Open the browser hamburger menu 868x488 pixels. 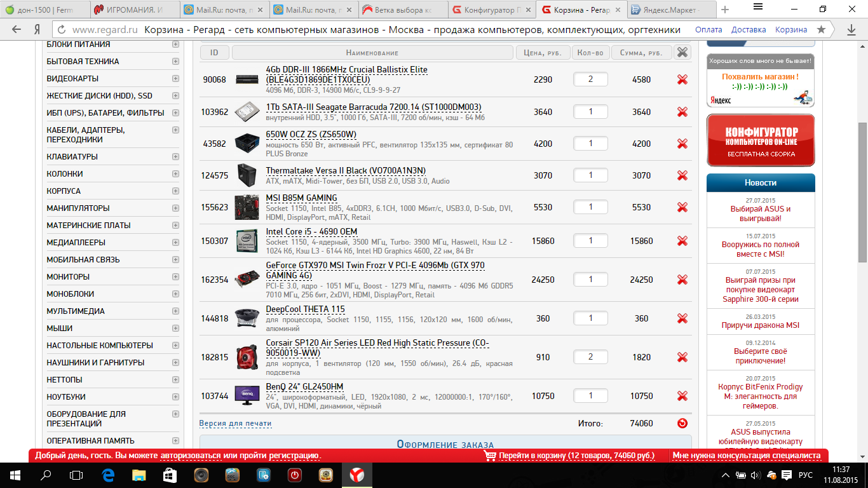click(758, 6)
